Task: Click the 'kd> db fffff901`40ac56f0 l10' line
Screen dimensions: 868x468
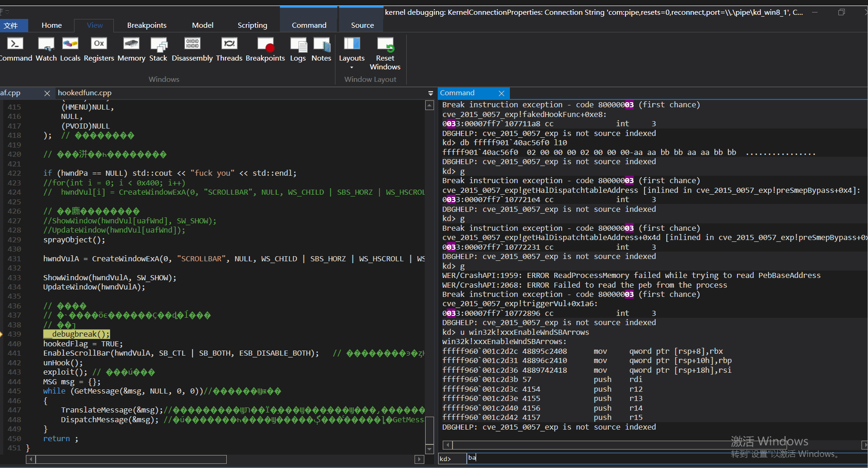Action: pos(504,142)
